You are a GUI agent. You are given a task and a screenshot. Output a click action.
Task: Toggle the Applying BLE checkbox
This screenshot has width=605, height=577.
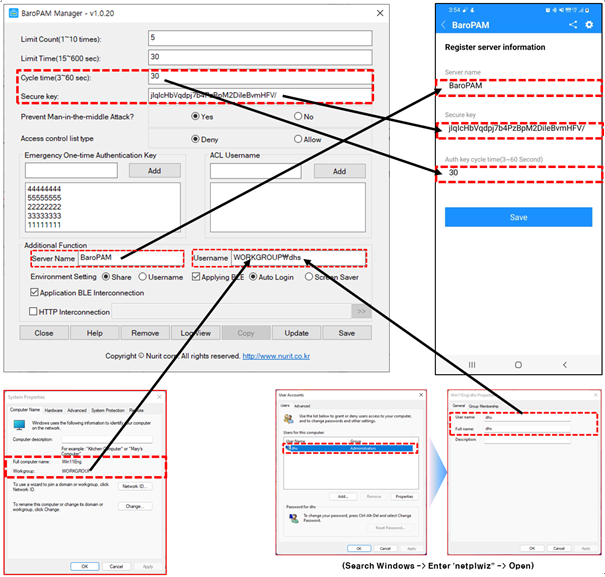point(196,277)
